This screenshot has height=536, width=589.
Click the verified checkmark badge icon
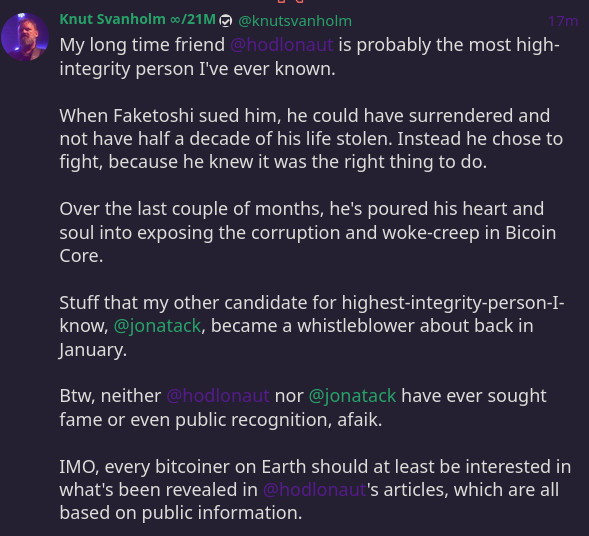[226, 21]
